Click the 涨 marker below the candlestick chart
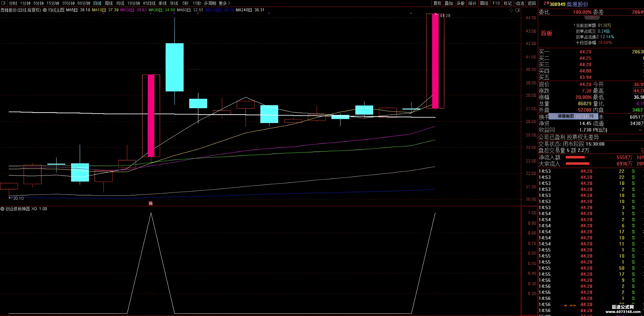This screenshot has height=316, width=644. tap(151, 203)
